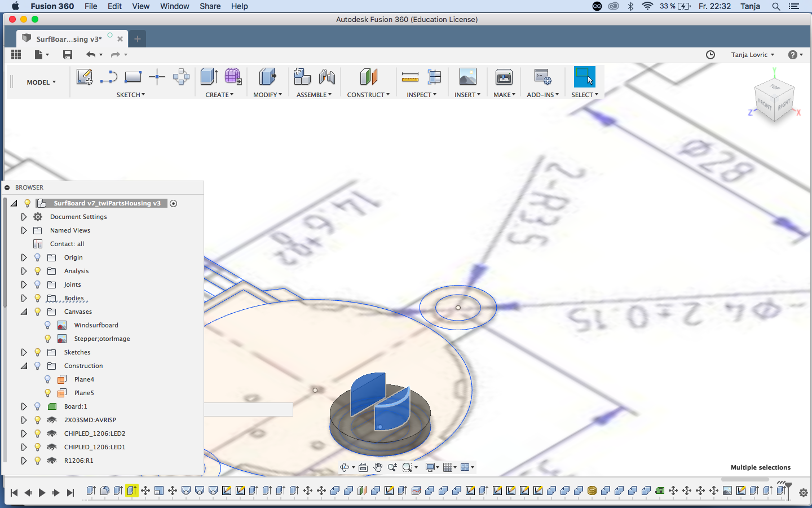Click the Save disk icon
Viewport: 812px width, 508px height.
pyautogui.click(x=68, y=54)
